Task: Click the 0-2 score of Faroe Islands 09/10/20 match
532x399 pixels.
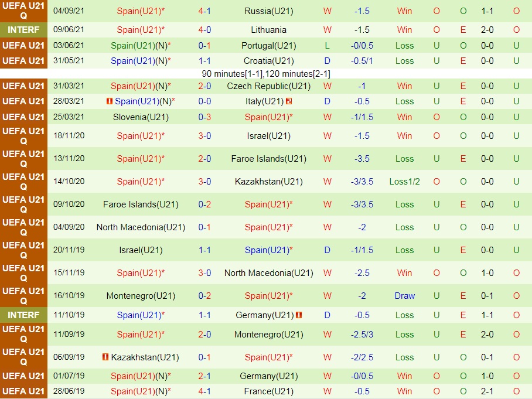Action: coord(204,204)
